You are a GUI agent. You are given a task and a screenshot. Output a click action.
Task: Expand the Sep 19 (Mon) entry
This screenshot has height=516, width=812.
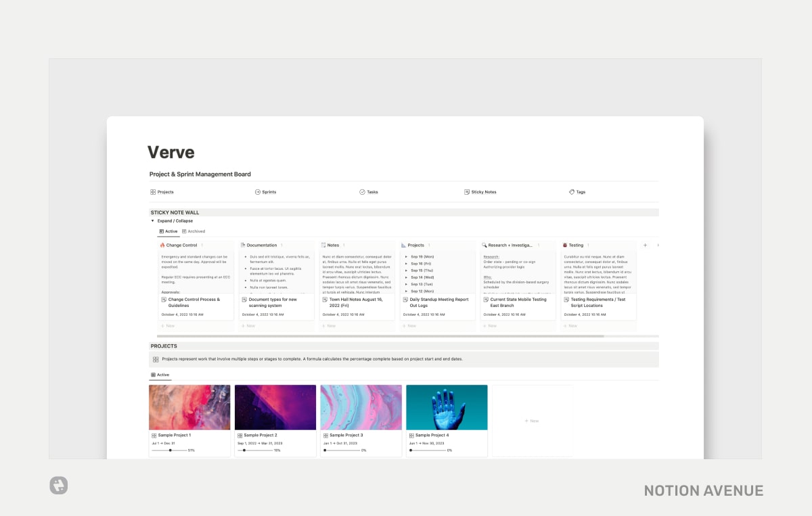click(x=406, y=256)
